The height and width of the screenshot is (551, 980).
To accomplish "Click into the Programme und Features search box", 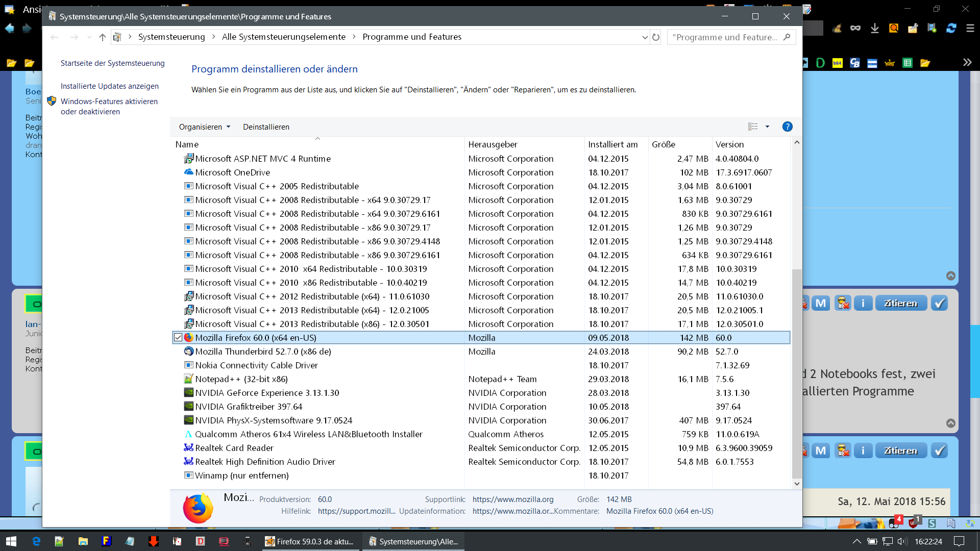I will pyautogui.click(x=725, y=37).
